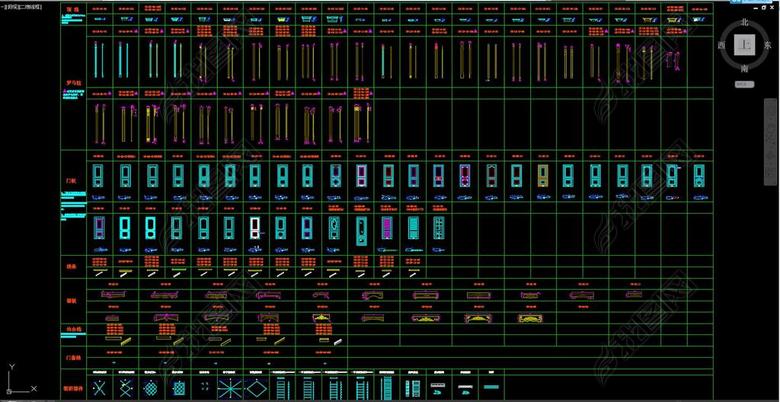Click the 门套线 row heading text
The width and height of the screenshot is (780, 402).
(x=71, y=355)
